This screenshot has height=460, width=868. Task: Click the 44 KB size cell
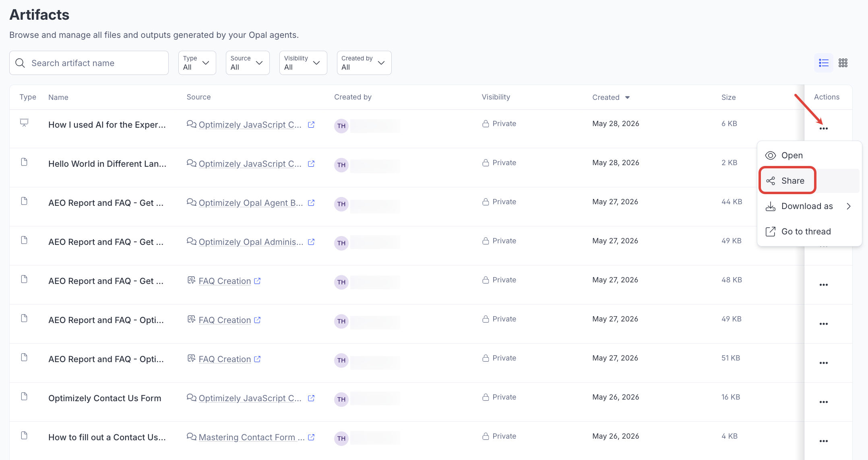[732, 202]
